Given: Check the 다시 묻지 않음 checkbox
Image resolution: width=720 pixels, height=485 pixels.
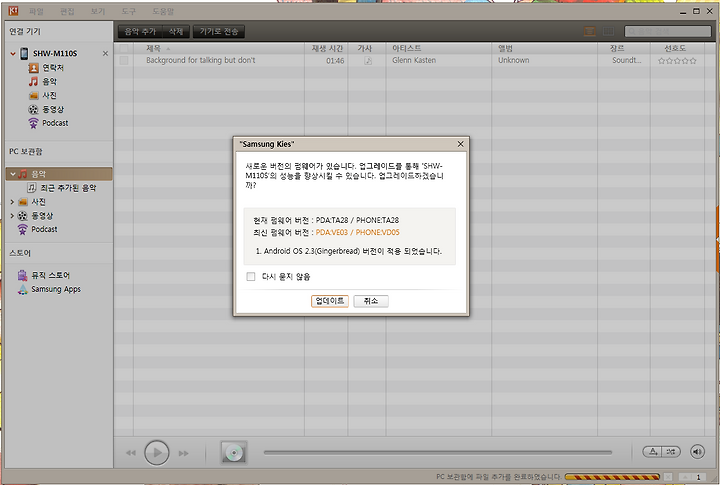Looking at the screenshot, I should (251, 276).
